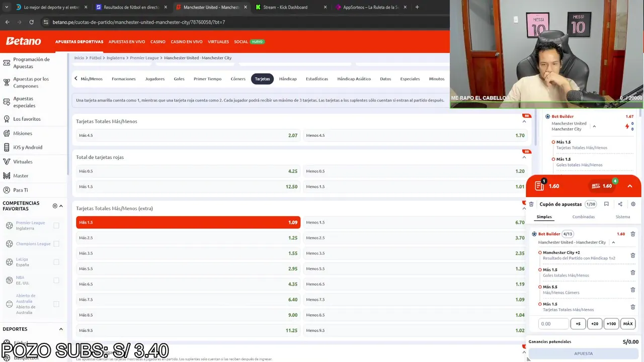Image resolution: width=644 pixels, height=362 pixels.
Task: Delete entire Bet Builder coupon bet
Action: (x=633, y=234)
